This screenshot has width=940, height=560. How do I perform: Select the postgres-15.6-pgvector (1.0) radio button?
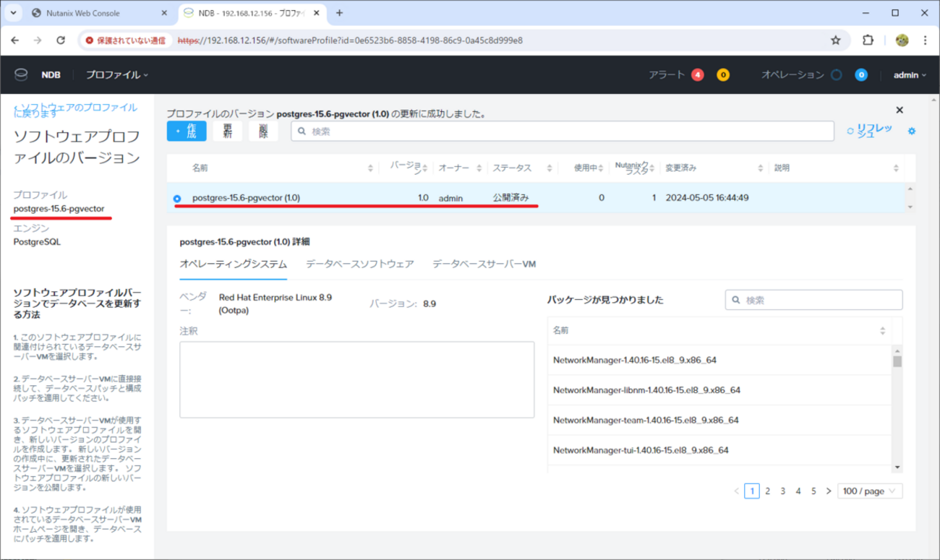pos(177,198)
